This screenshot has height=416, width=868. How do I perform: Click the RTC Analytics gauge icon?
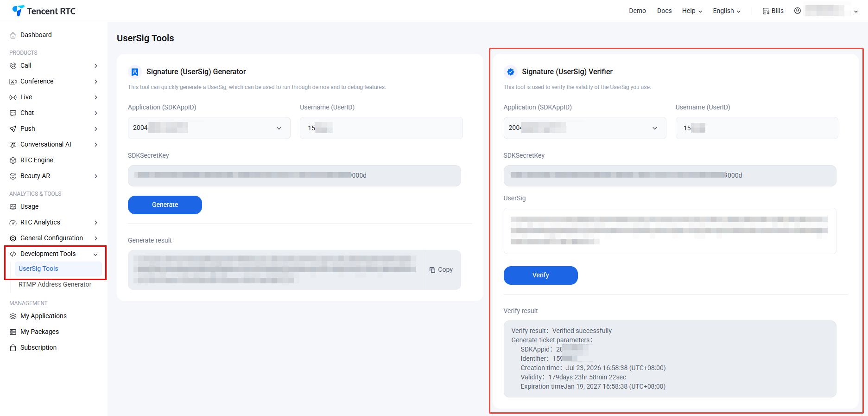pos(13,223)
